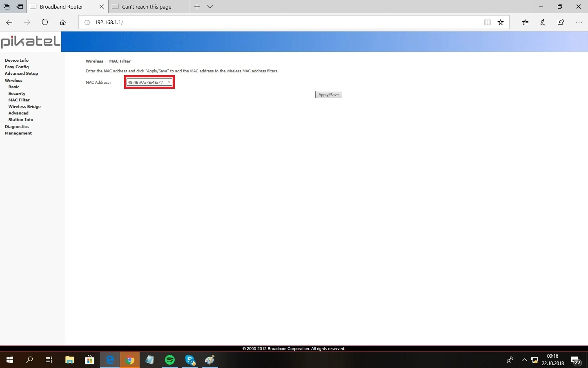Viewport: 588px width, 368px height.
Task: Open Management in sidebar
Action: pyautogui.click(x=18, y=133)
